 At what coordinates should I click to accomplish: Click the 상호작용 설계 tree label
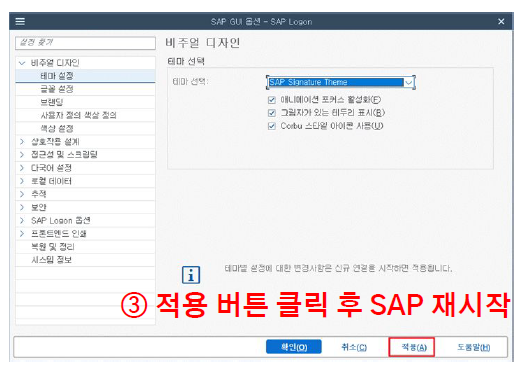click(x=55, y=142)
